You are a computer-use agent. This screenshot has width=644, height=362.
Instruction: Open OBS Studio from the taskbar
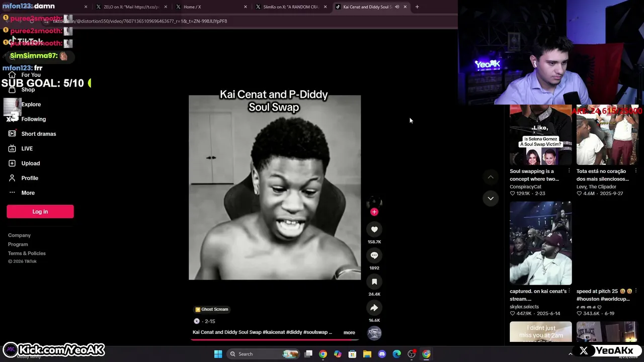pos(412,354)
